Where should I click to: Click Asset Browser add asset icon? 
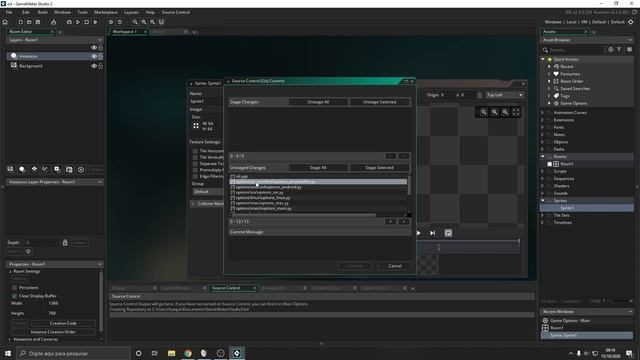click(611, 49)
